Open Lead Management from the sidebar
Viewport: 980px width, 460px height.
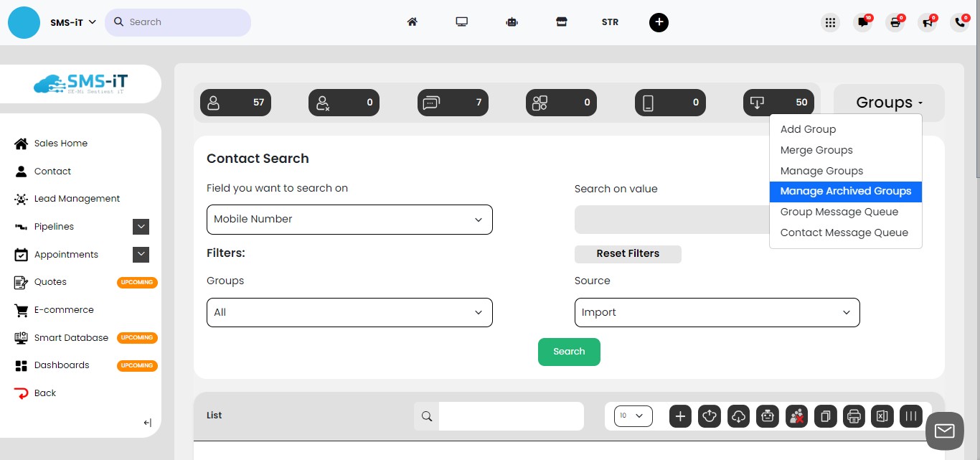pos(77,198)
